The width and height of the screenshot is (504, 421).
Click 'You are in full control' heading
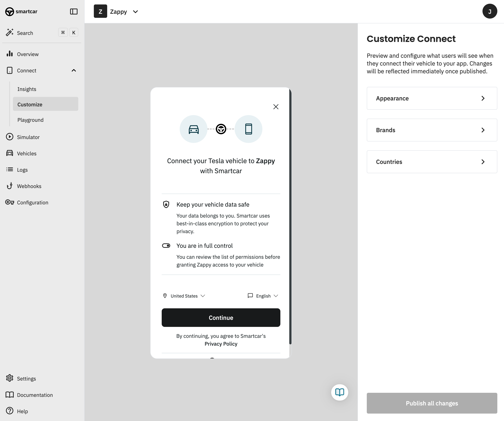pyautogui.click(x=205, y=246)
